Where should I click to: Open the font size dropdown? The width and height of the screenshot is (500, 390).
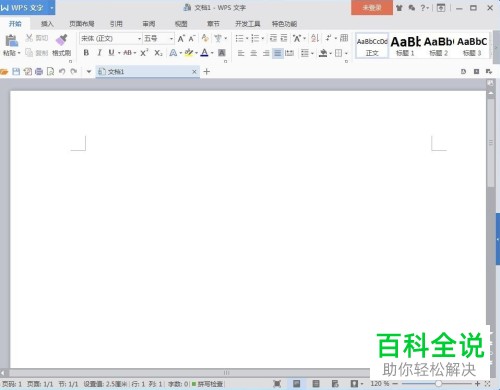(x=171, y=39)
